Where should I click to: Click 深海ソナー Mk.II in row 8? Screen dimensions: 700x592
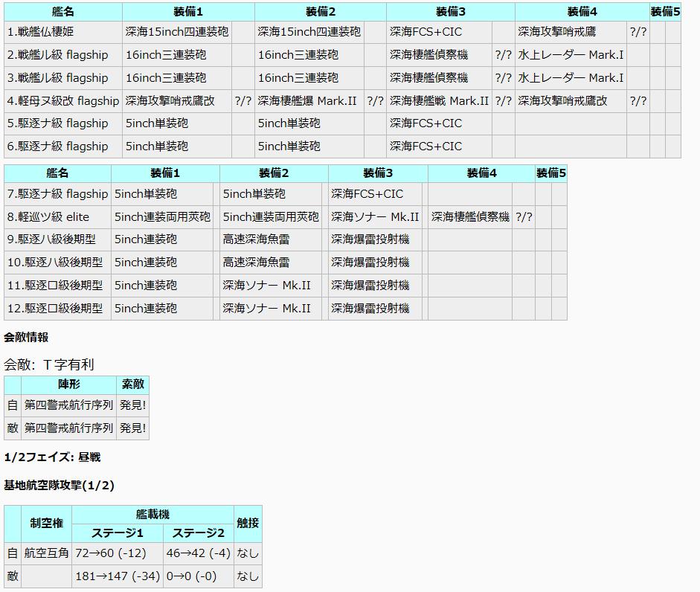point(375,217)
